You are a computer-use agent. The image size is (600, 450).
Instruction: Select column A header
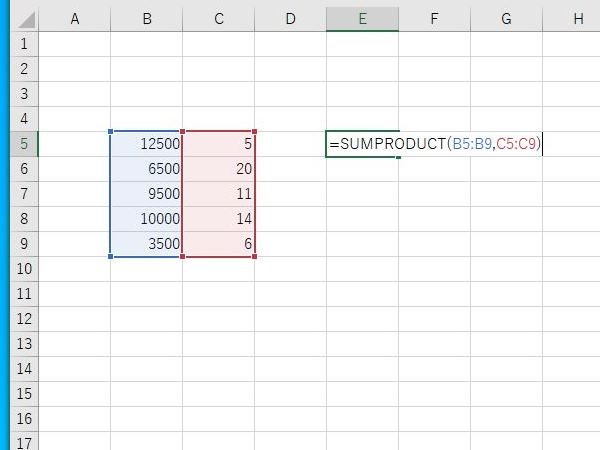[74, 19]
